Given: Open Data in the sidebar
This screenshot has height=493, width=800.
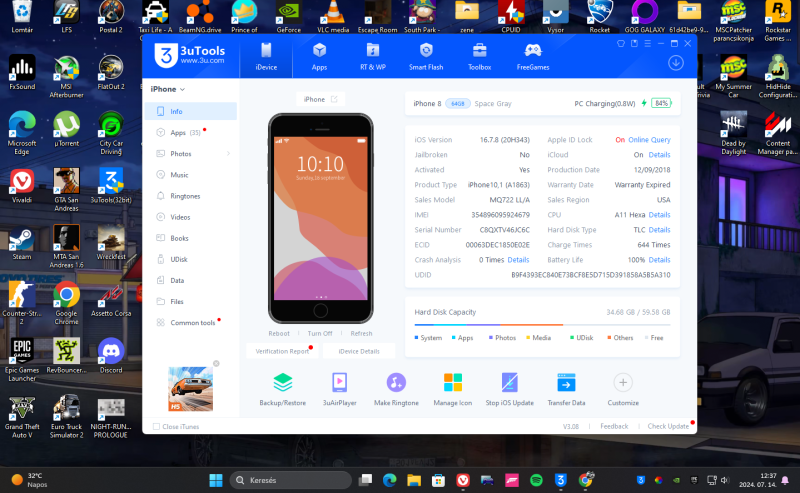Looking at the screenshot, I should click(x=191, y=280).
